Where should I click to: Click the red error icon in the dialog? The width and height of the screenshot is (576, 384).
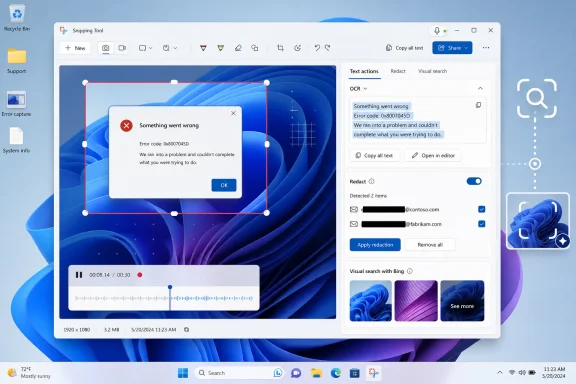[126, 126]
